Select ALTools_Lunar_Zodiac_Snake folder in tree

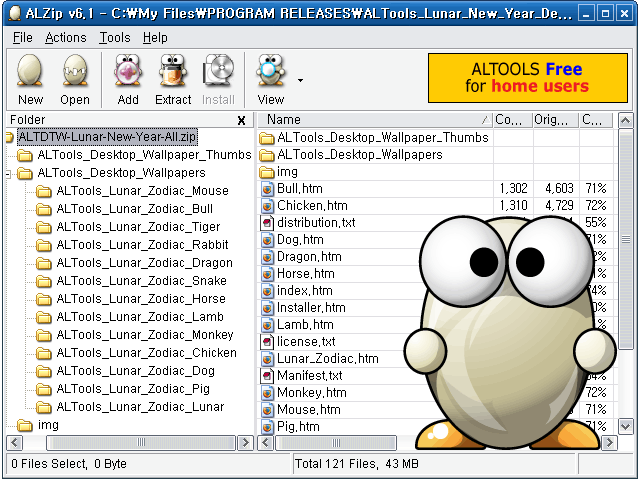pyautogui.click(x=141, y=280)
